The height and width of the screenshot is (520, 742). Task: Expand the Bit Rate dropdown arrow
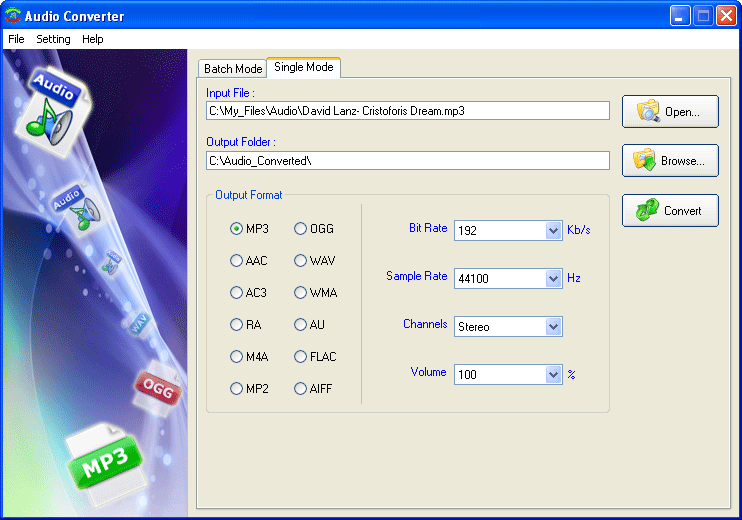(x=553, y=230)
